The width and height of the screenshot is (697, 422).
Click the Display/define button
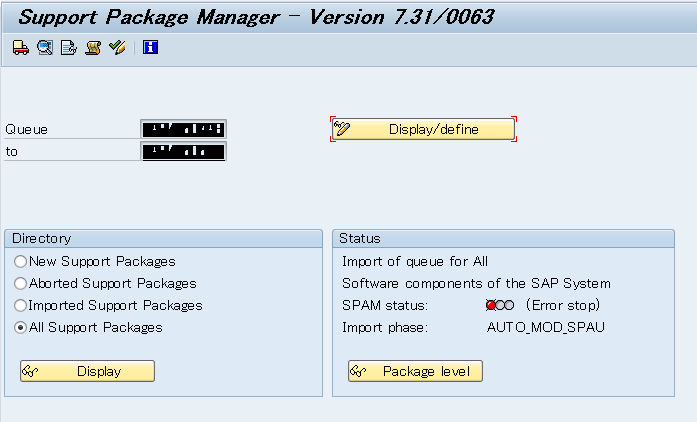pyautogui.click(x=423, y=129)
